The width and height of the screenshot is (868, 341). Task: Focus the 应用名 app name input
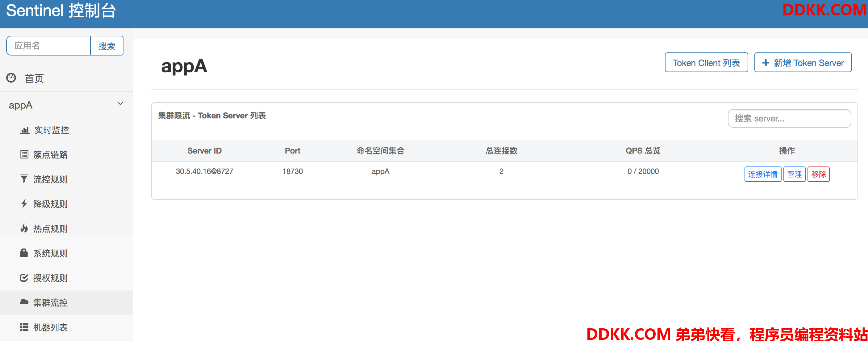tap(48, 46)
